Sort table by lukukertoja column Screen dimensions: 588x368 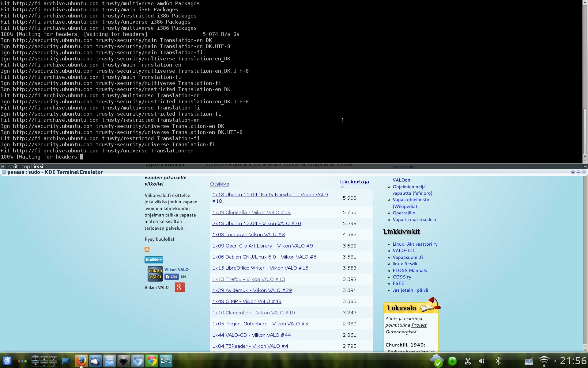pos(354,182)
